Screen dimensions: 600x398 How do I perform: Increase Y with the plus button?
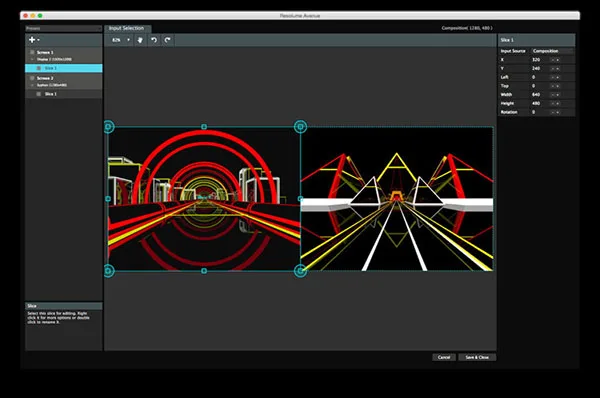click(558, 69)
